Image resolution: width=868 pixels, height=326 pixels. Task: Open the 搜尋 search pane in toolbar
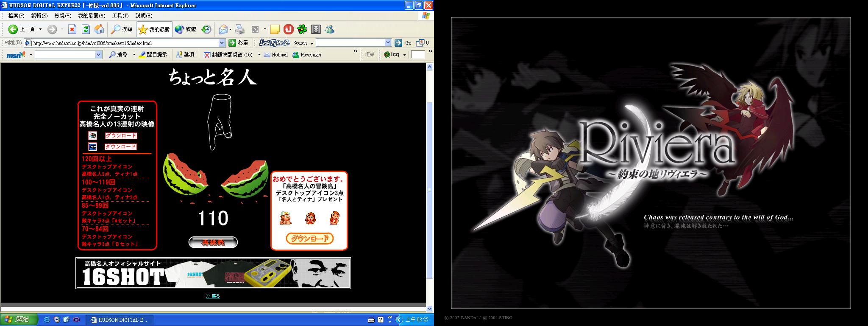coord(121,29)
